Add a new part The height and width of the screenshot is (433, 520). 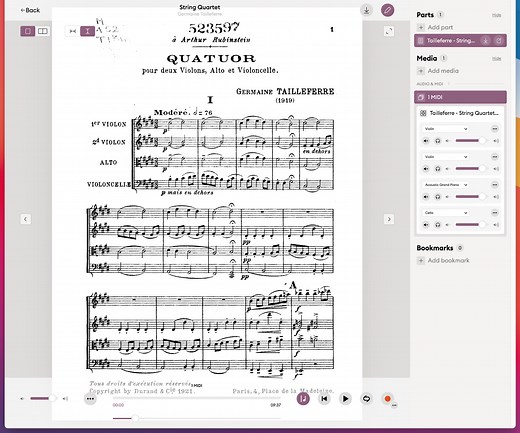point(435,27)
